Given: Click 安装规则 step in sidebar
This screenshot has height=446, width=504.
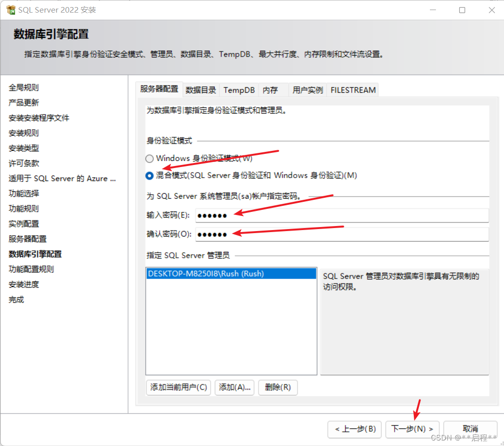Looking at the screenshot, I should pyautogui.click(x=24, y=133).
